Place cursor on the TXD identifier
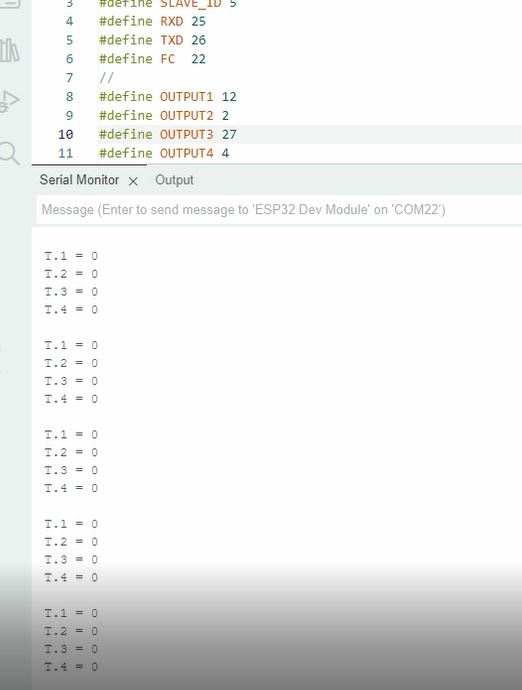 171,40
